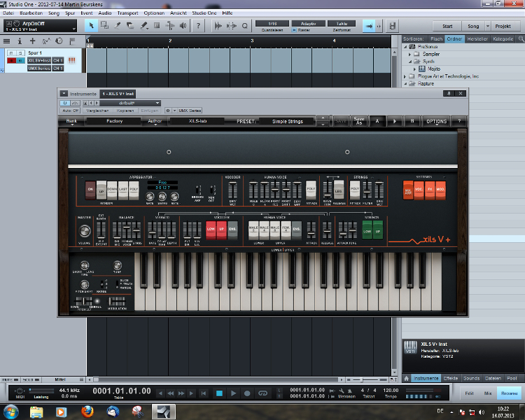Select the Listen speaker tool
This screenshot has width=525, height=420.
click(183, 26)
